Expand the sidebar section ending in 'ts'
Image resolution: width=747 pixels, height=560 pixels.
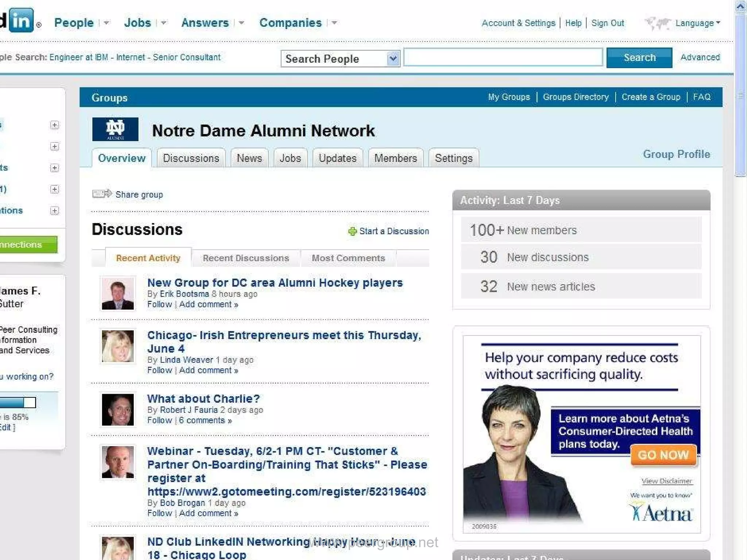tap(54, 168)
